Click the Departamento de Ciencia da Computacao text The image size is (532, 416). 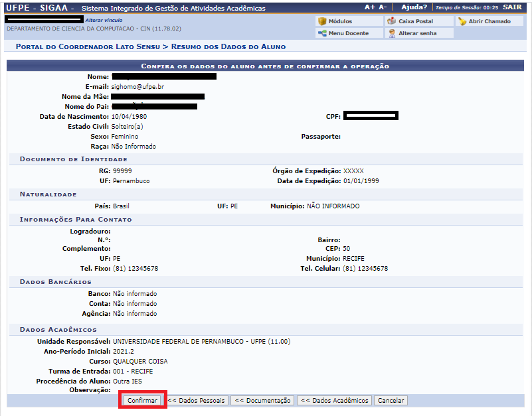(x=93, y=29)
